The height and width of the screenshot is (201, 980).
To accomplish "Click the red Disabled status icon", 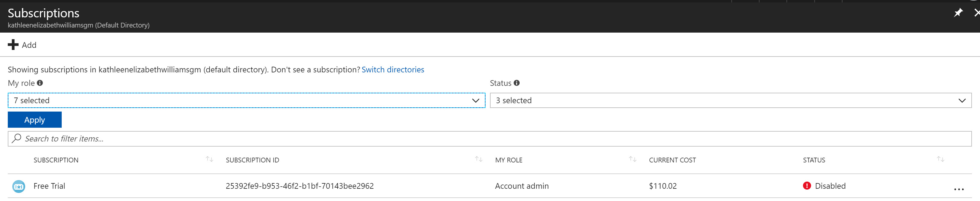I will pos(807,186).
